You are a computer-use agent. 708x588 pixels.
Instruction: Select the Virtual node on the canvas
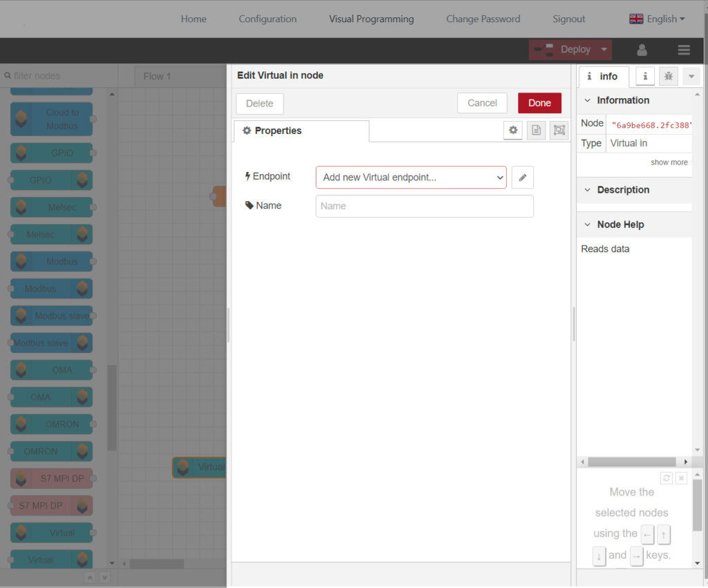tap(199, 467)
